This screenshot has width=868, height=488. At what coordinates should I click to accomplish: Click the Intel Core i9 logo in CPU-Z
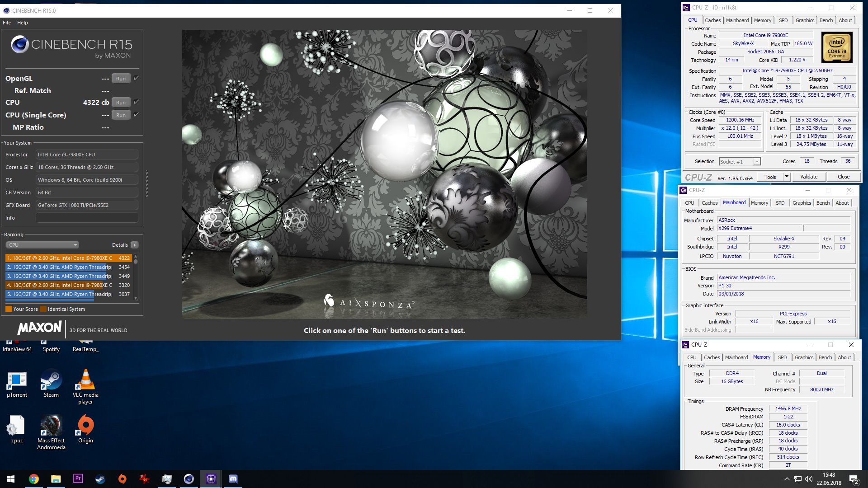pos(837,47)
